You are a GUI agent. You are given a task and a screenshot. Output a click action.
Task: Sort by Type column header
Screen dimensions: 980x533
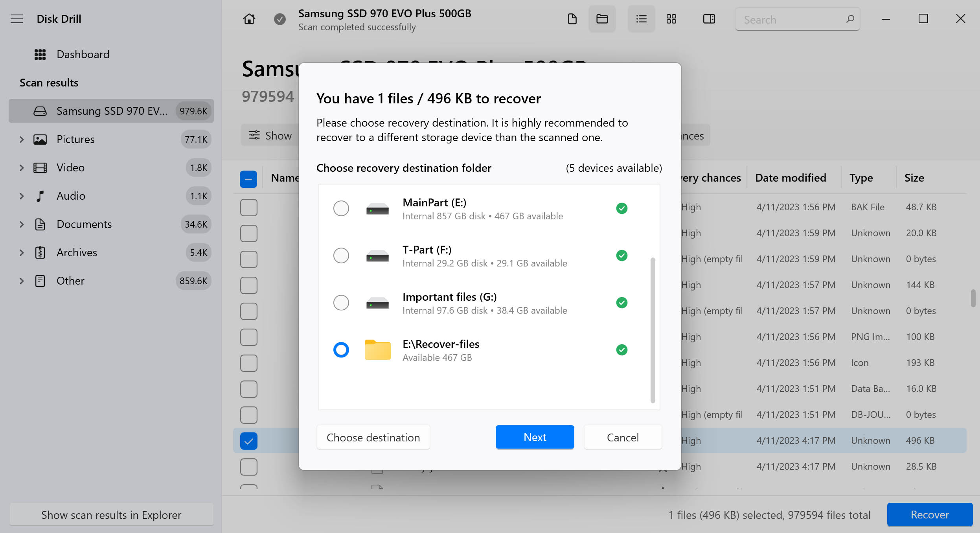click(861, 178)
